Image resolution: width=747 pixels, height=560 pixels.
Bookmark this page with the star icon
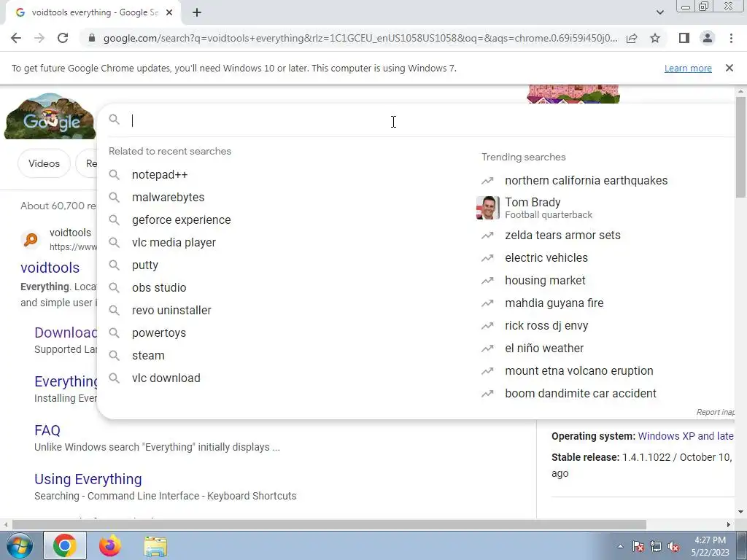coord(655,38)
